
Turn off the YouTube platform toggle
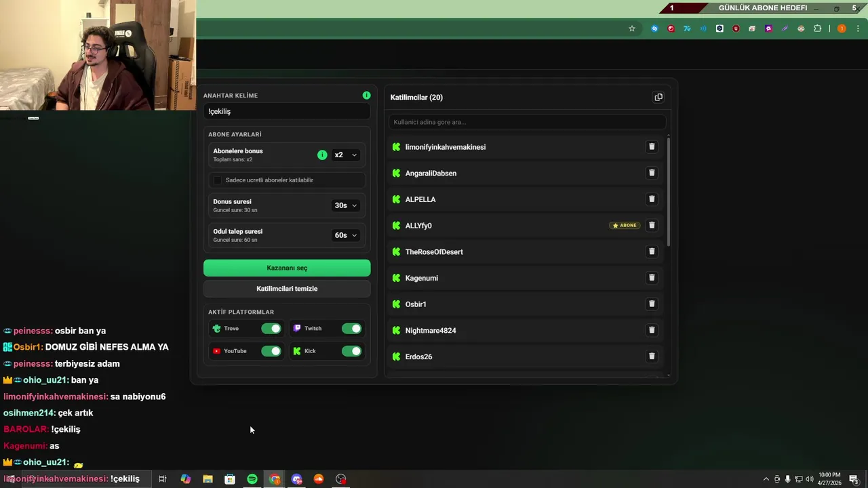271,351
